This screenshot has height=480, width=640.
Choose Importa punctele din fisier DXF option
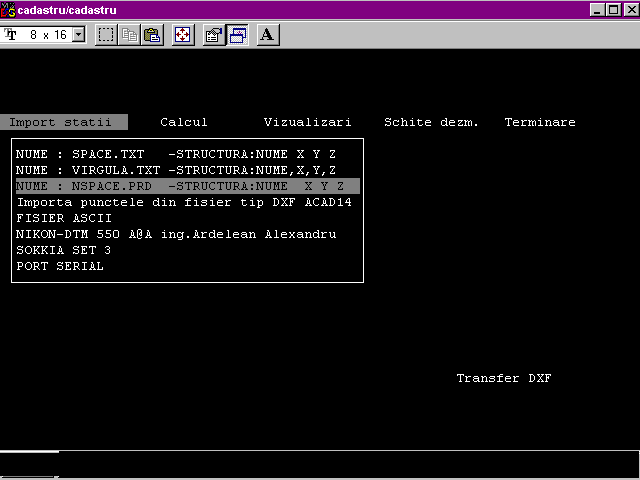click(x=184, y=202)
